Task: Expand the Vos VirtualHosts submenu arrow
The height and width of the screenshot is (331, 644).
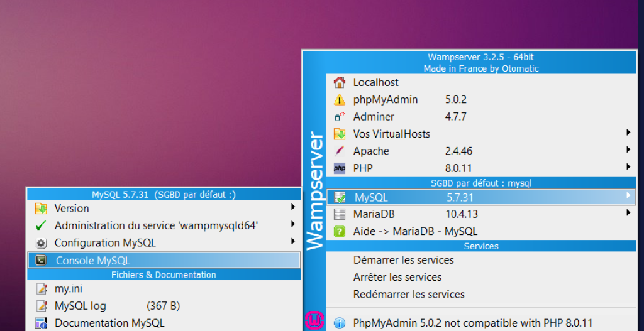Action: point(628,133)
